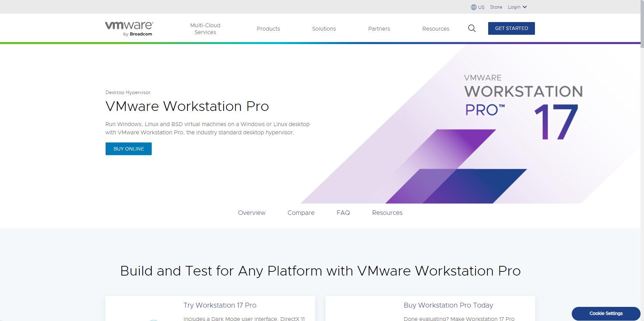644x321 pixels.
Task: Open the search magnifier icon
Action: pos(472,29)
